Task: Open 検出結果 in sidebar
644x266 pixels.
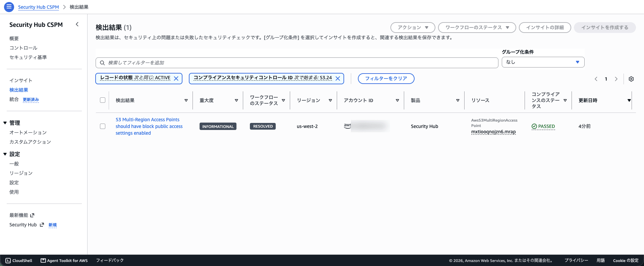Action: click(x=19, y=90)
